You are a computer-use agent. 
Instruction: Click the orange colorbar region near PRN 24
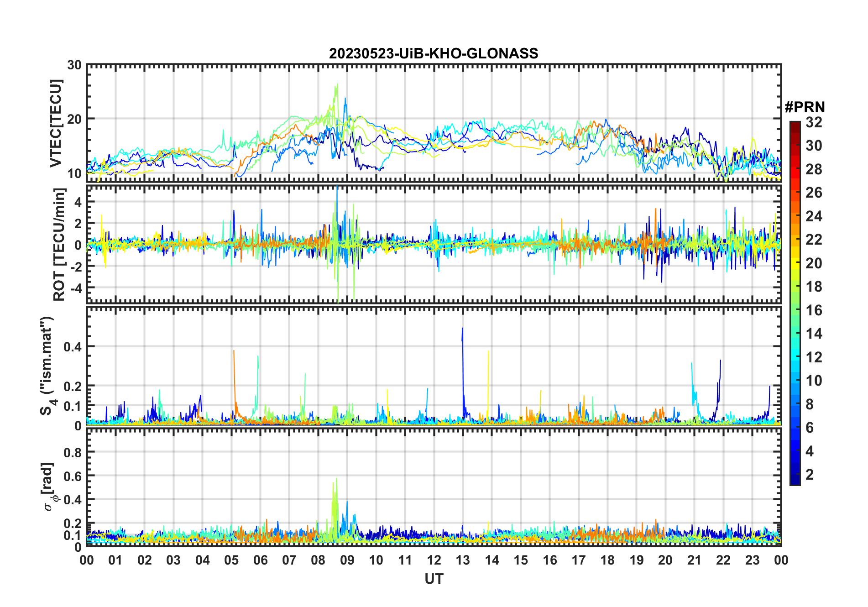[x=795, y=216]
